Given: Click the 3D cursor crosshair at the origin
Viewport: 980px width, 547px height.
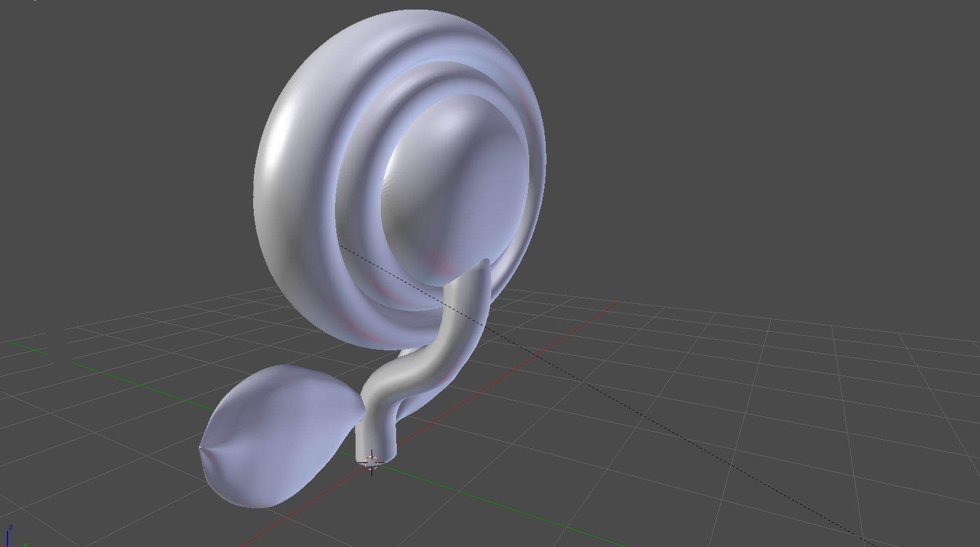Looking at the screenshot, I should pos(372,463).
